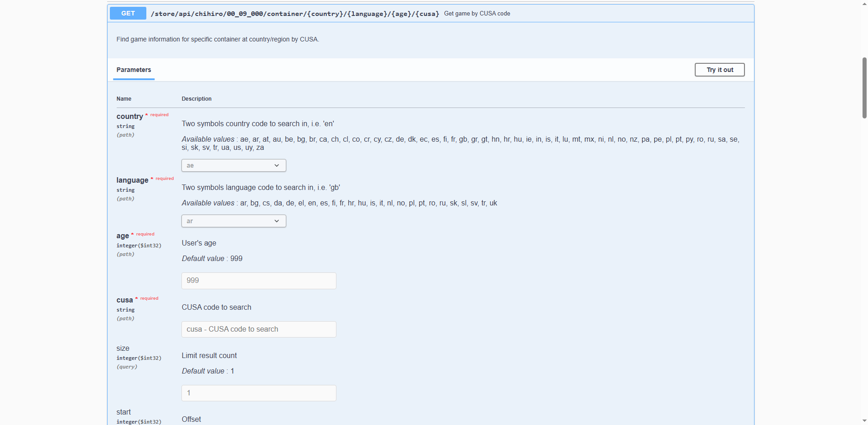Click the country dropdown chevron icon
Viewport: 868px width, 425px height.
click(277, 165)
